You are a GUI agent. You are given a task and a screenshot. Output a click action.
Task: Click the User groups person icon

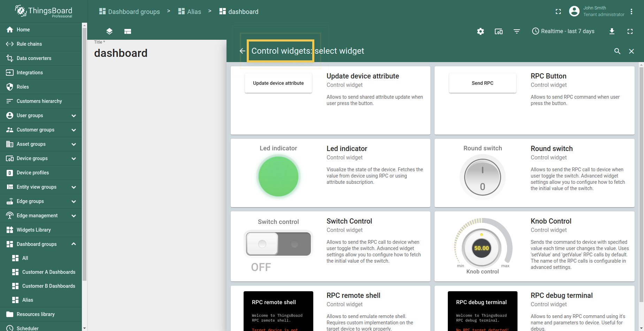point(10,115)
